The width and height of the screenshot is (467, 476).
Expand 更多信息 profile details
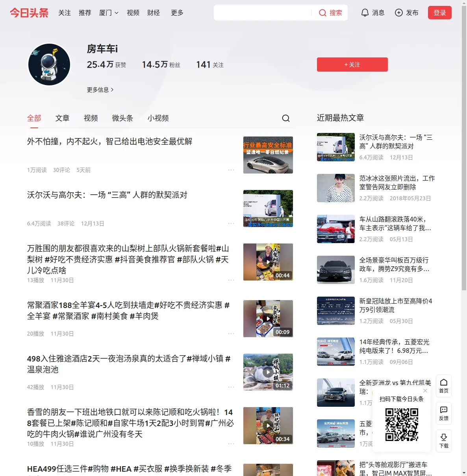(100, 90)
